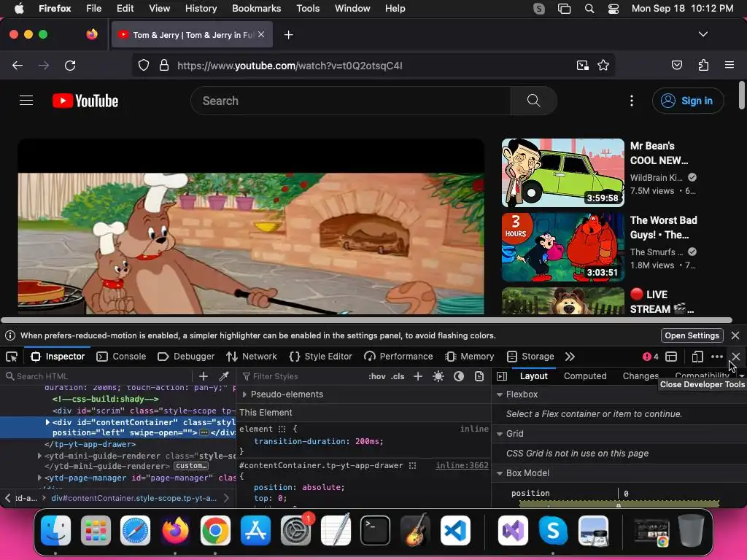Click the element picker icon in DevTools
747x560 pixels.
12,357
